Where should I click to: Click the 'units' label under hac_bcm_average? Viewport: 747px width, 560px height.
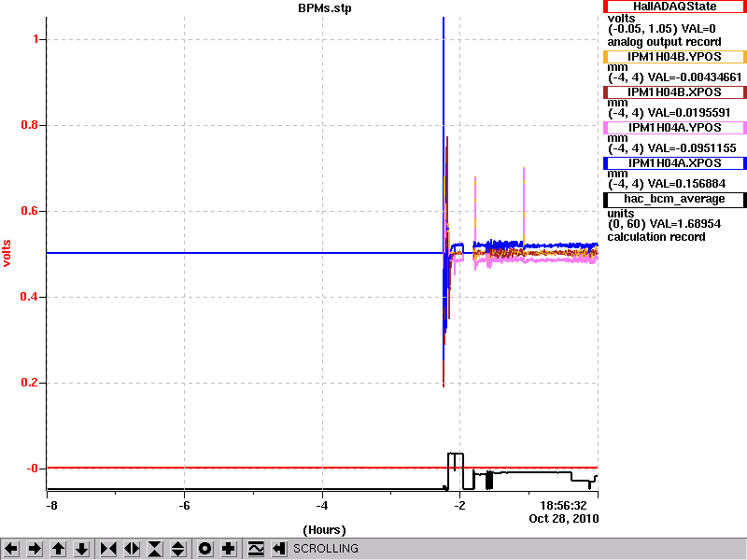(x=621, y=214)
